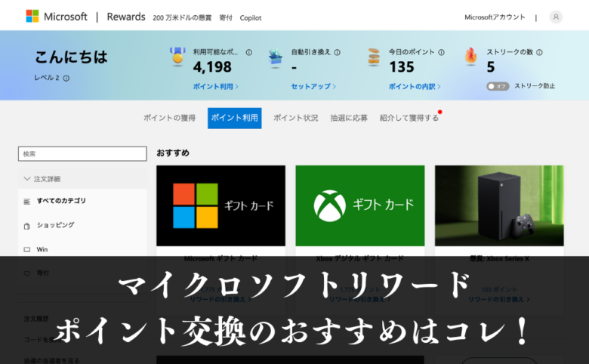Screen dimensions: 589x364
Task: Select the Win category label
Action: (x=42, y=249)
